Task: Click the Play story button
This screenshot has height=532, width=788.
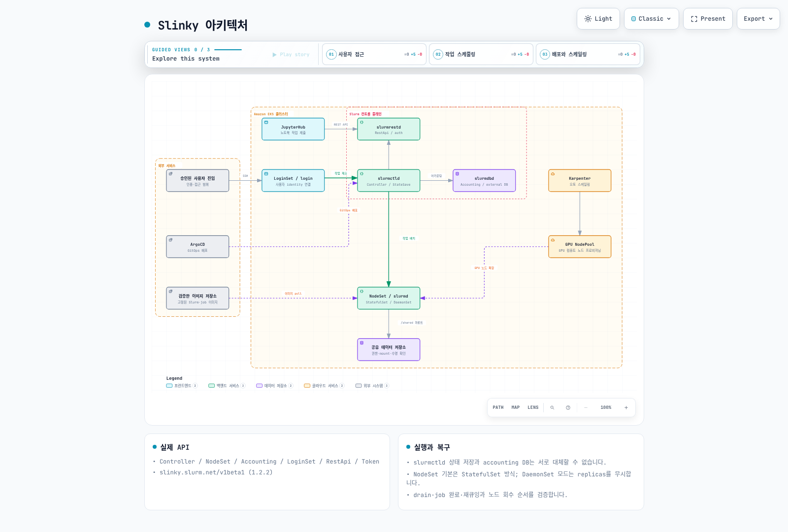Action: (x=291, y=55)
